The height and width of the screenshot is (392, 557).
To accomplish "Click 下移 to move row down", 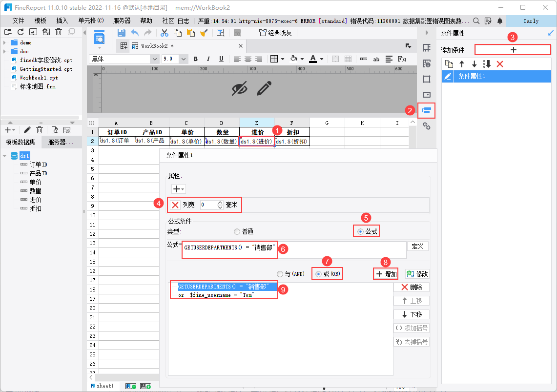I will click(412, 314).
